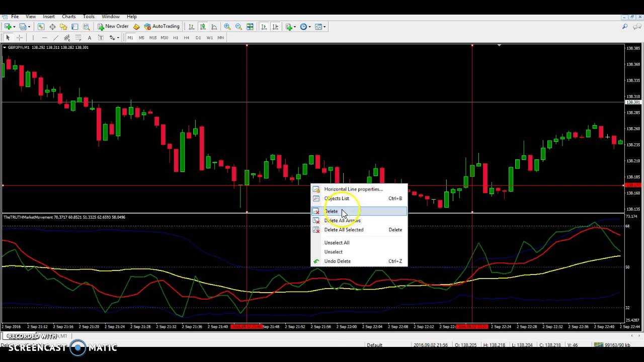Open the Market Watch panel
The width and height of the screenshot is (644, 362).
point(41,27)
